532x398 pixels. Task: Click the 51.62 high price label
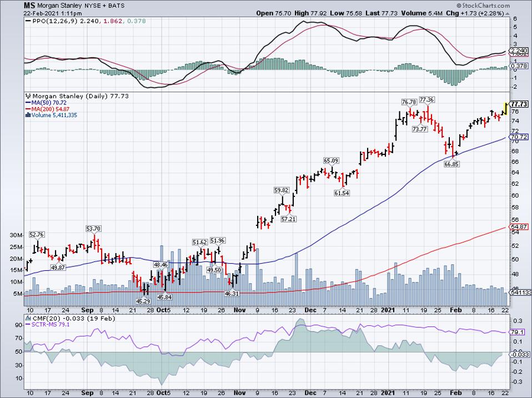click(x=200, y=243)
